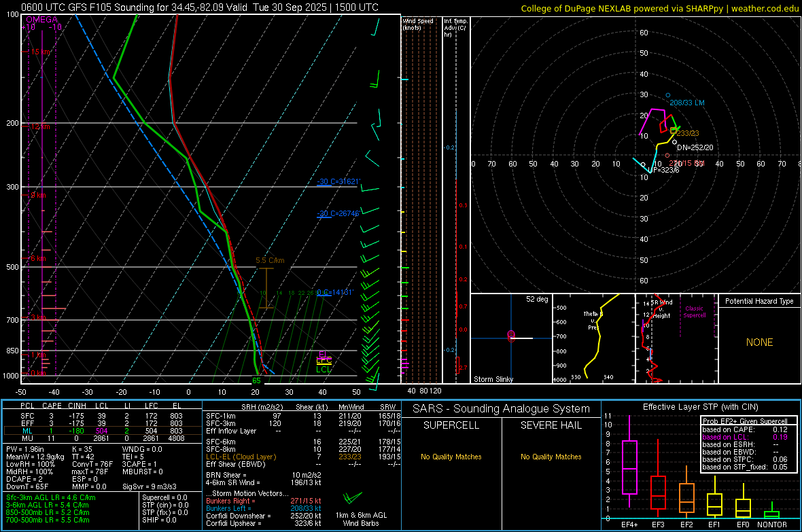Select the SFC parcel row
This screenshot has width=802, height=532.
coord(102,416)
